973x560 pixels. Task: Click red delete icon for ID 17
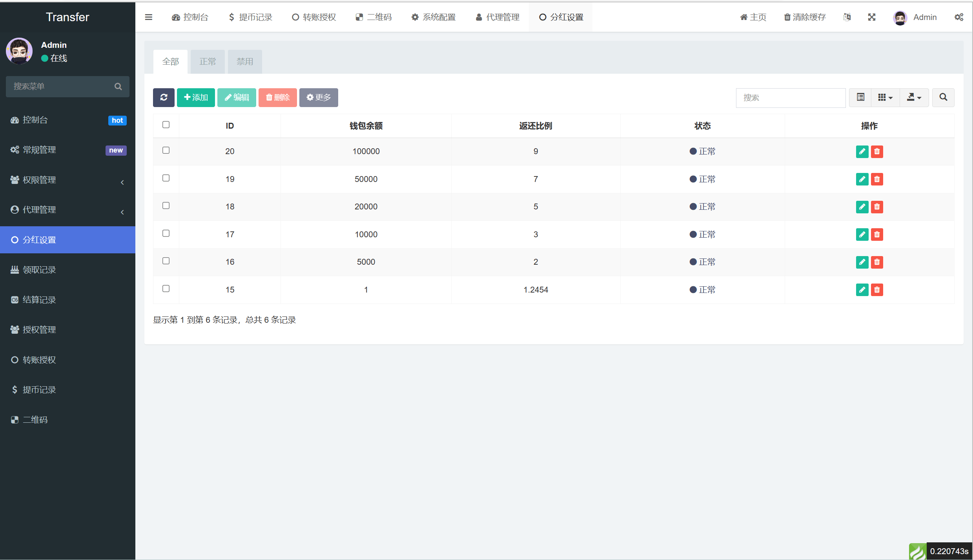(877, 235)
